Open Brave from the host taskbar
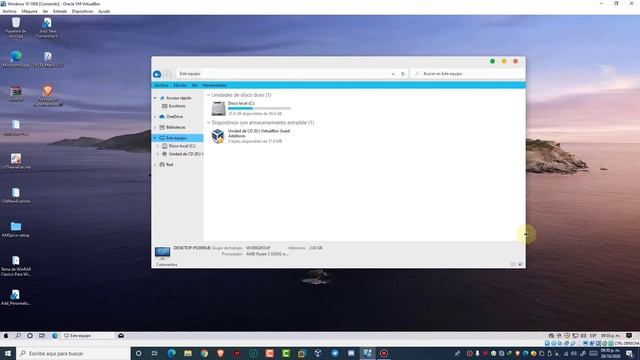This screenshot has height=360, width=640. pyautogui.click(x=220, y=353)
